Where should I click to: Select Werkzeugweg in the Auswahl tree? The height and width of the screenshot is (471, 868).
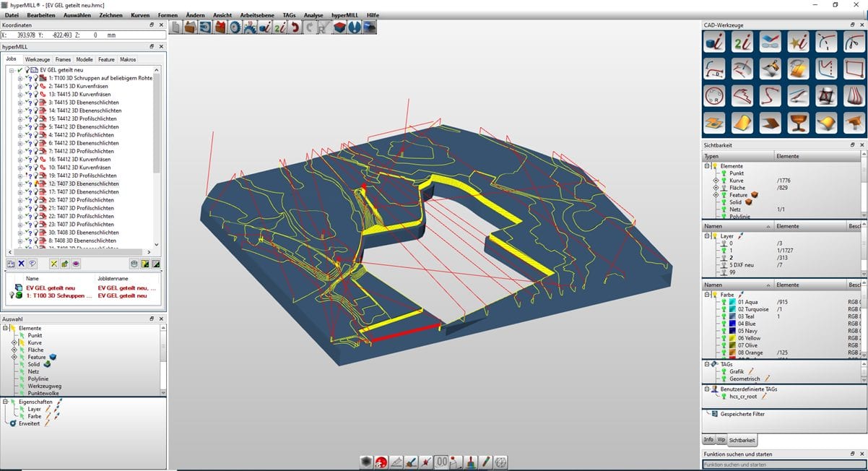click(44, 386)
